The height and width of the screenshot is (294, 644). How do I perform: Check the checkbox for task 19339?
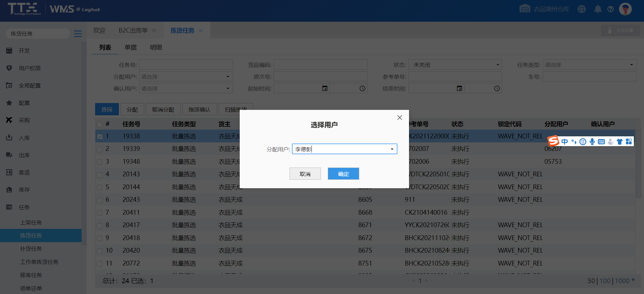click(100, 149)
